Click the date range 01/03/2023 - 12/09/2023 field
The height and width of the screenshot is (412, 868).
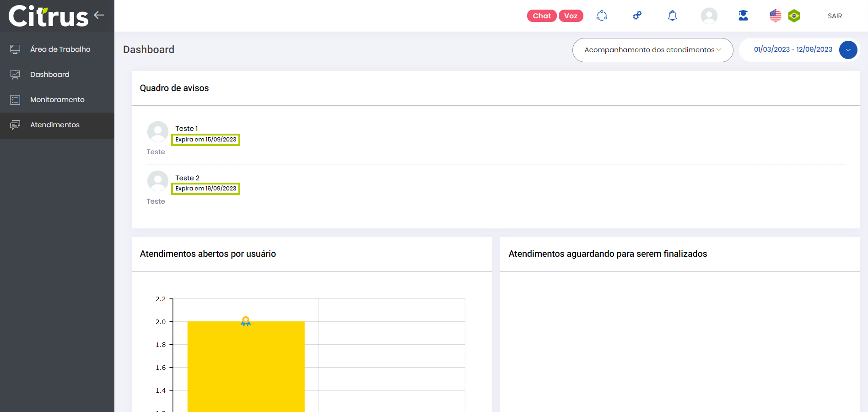pos(793,49)
